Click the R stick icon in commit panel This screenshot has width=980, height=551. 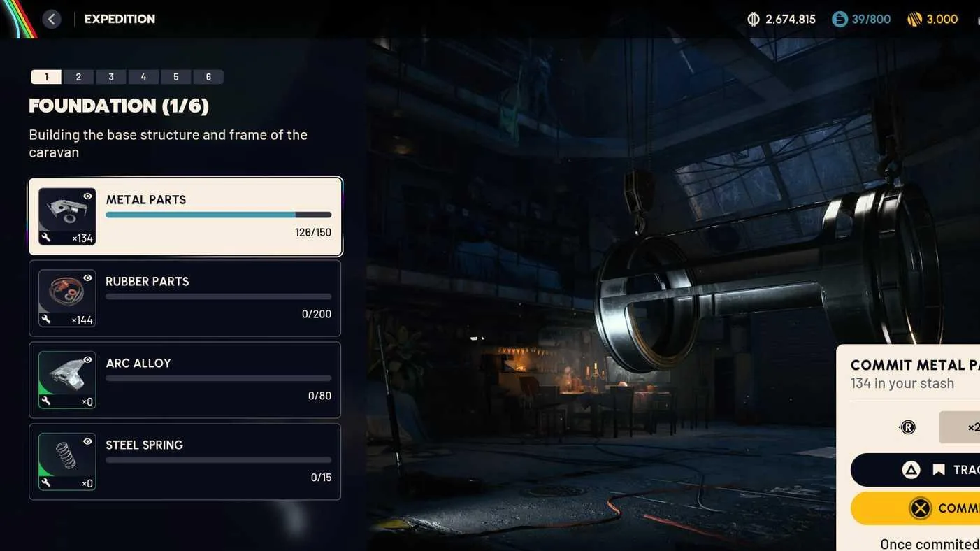coord(907,427)
